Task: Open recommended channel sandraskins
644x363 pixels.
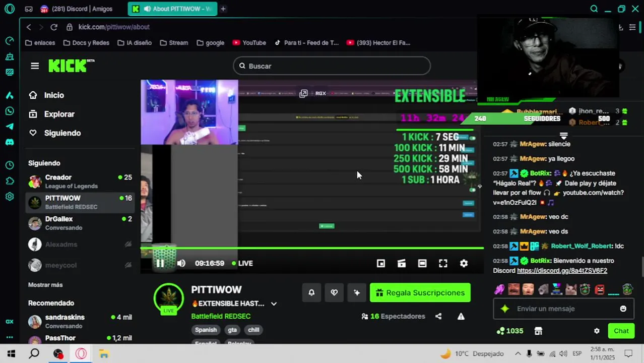Action: (x=80, y=321)
